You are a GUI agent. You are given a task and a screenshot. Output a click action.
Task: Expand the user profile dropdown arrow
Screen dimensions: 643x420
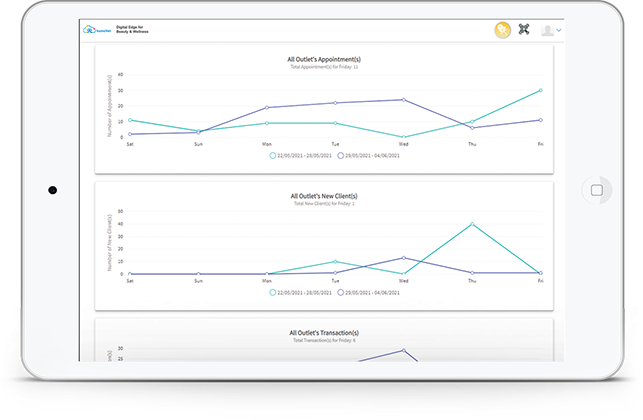coord(559,30)
